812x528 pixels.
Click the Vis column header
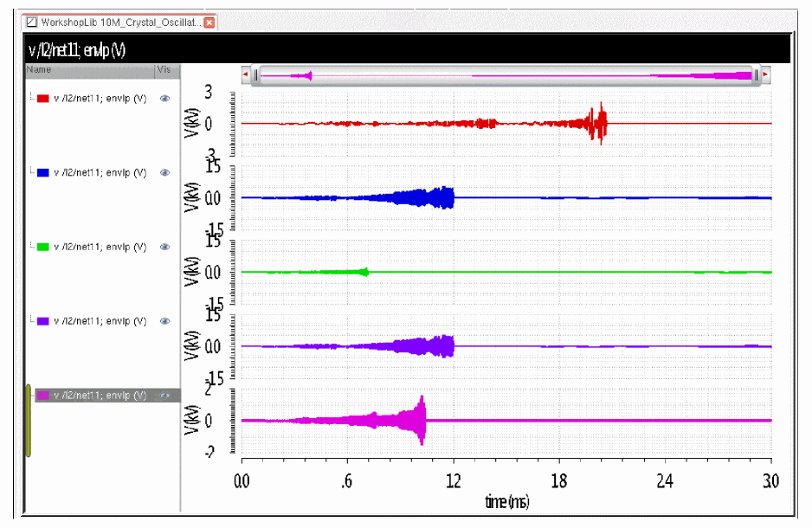(167, 71)
